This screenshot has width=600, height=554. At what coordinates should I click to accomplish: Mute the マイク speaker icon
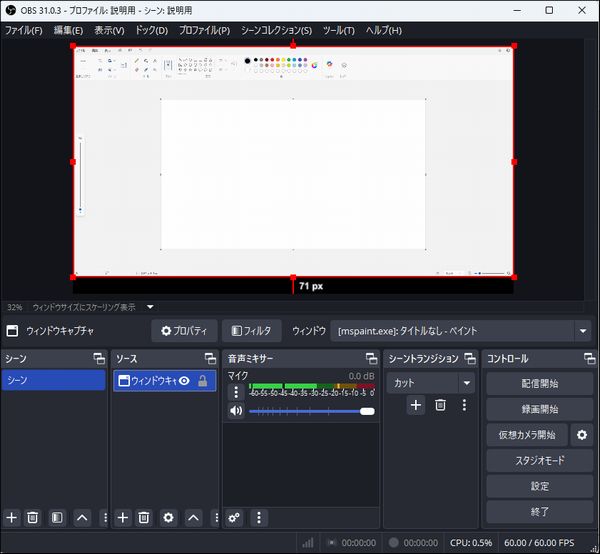236,411
